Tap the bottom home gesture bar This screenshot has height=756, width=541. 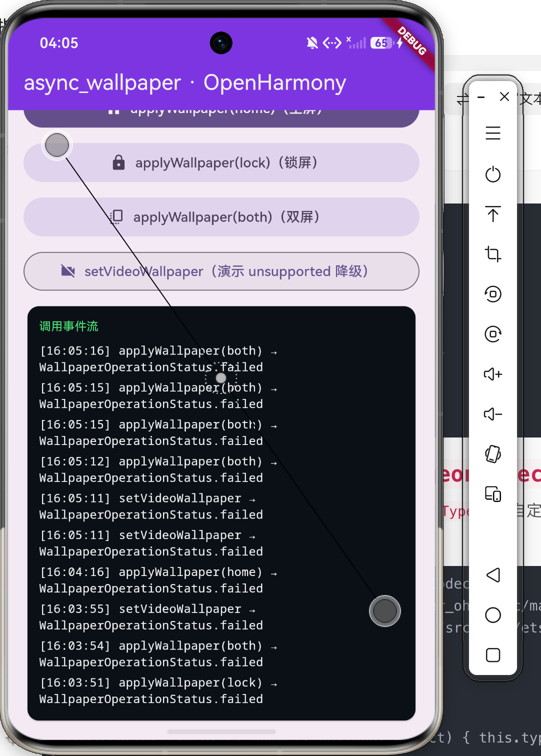(221, 731)
